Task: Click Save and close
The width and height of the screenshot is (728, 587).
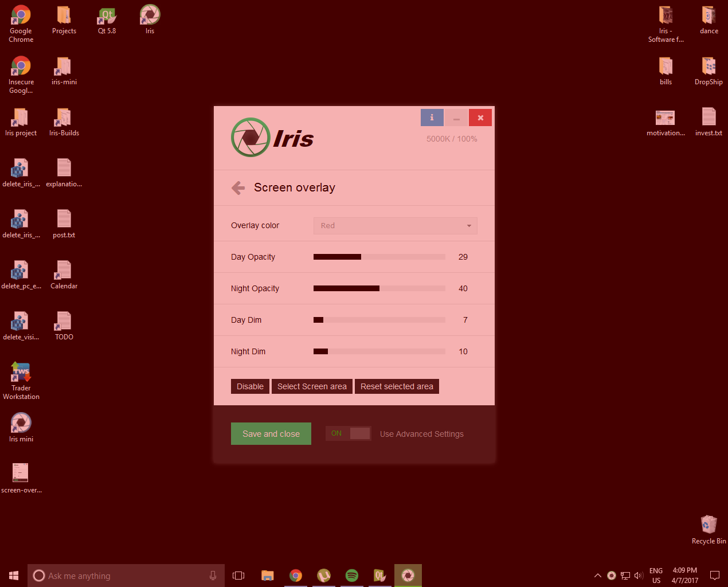Action: pos(271,434)
